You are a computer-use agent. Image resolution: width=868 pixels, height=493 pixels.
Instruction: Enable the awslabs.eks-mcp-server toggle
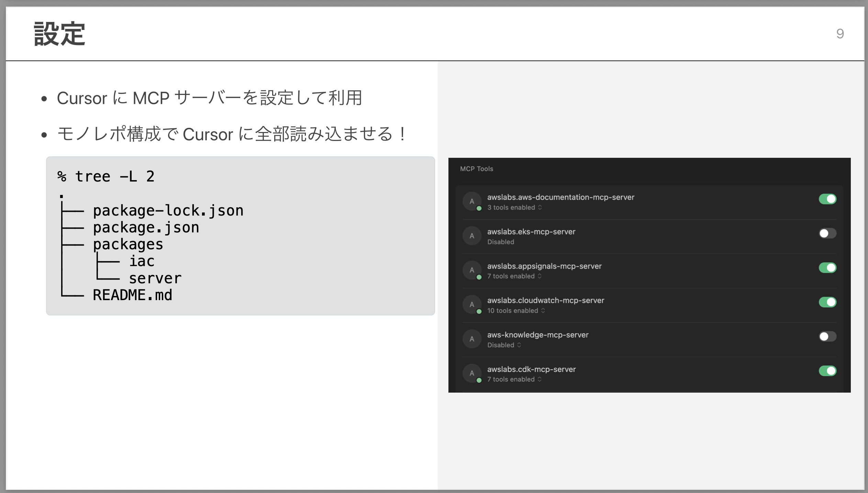click(x=827, y=233)
